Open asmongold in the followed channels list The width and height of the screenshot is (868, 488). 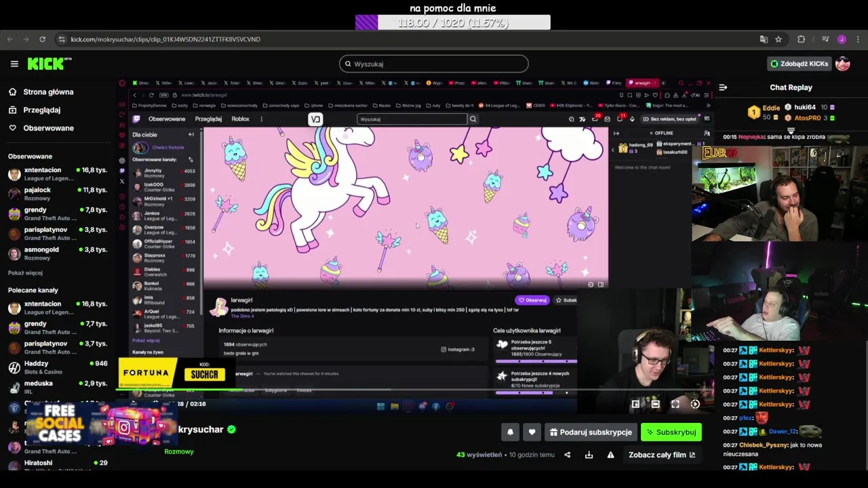(58, 253)
